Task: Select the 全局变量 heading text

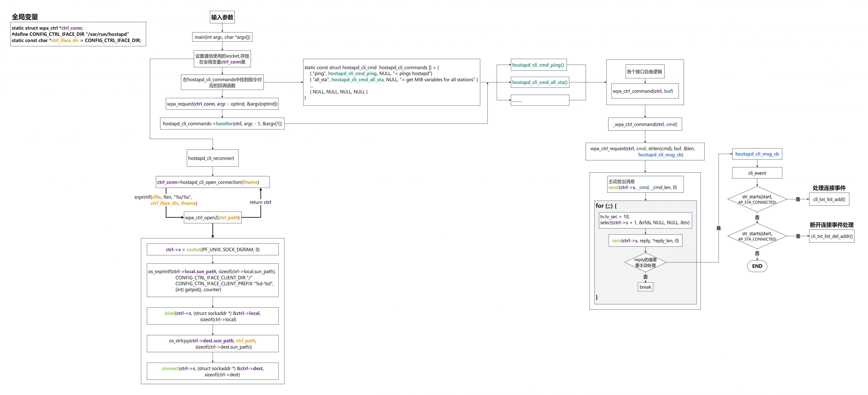Action: click(25, 17)
